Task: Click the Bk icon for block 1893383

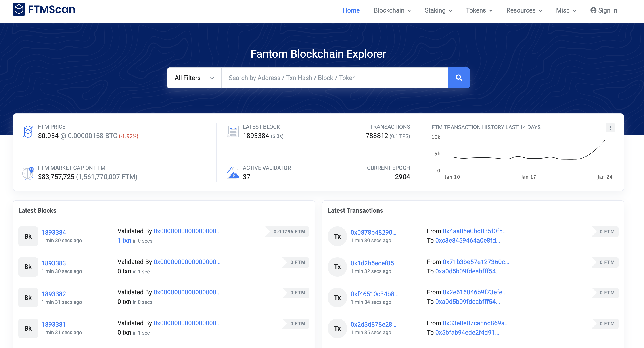Action: pyautogui.click(x=28, y=267)
